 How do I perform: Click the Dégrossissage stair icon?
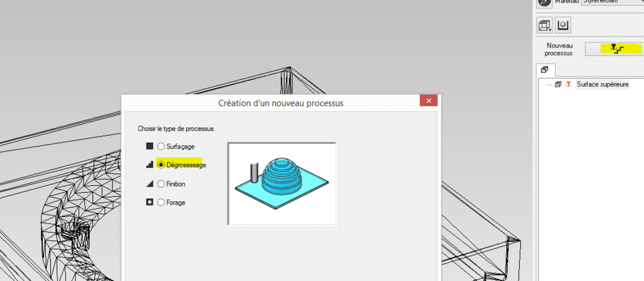[149, 165]
